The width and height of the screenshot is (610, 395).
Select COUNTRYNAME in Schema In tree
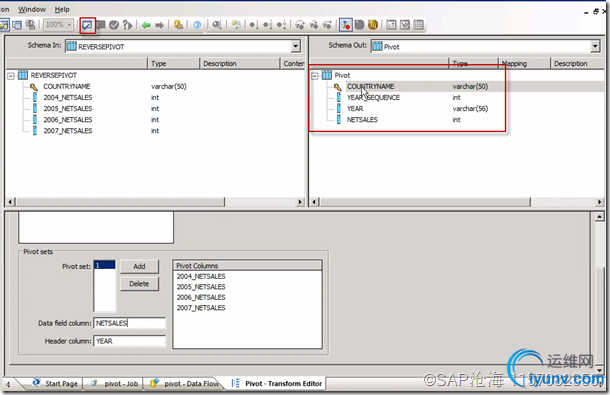click(x=67, y=86)
